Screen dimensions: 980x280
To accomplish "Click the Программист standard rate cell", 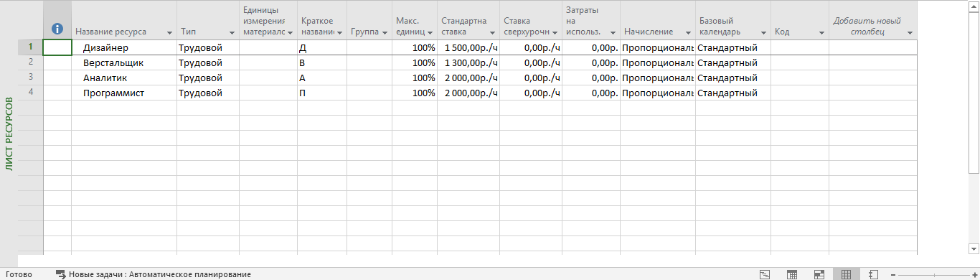I will point(468,93).
